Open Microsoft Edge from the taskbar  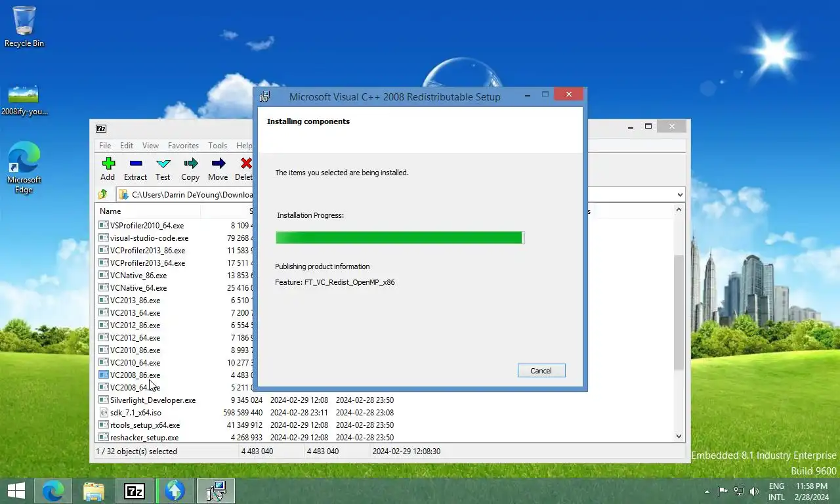coord(53,490)
